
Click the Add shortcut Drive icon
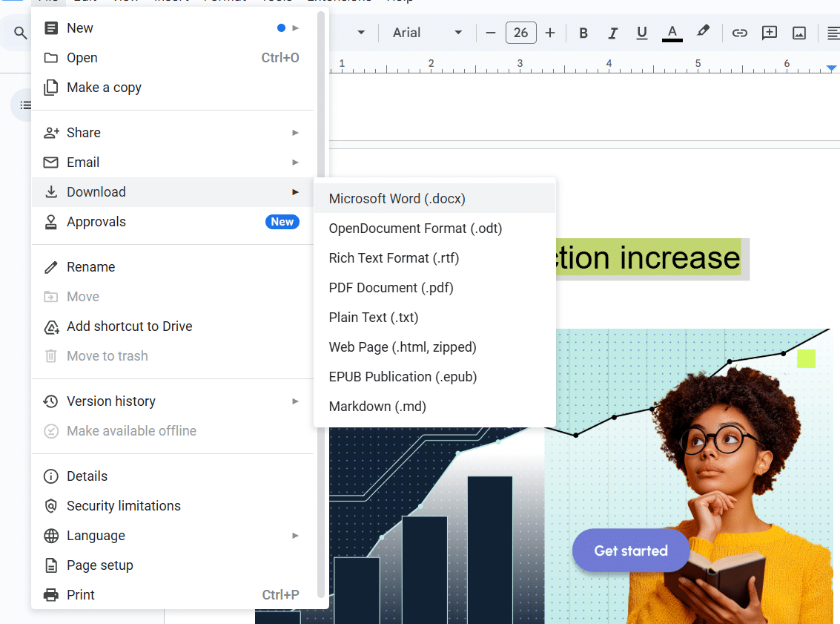[51, 326]
